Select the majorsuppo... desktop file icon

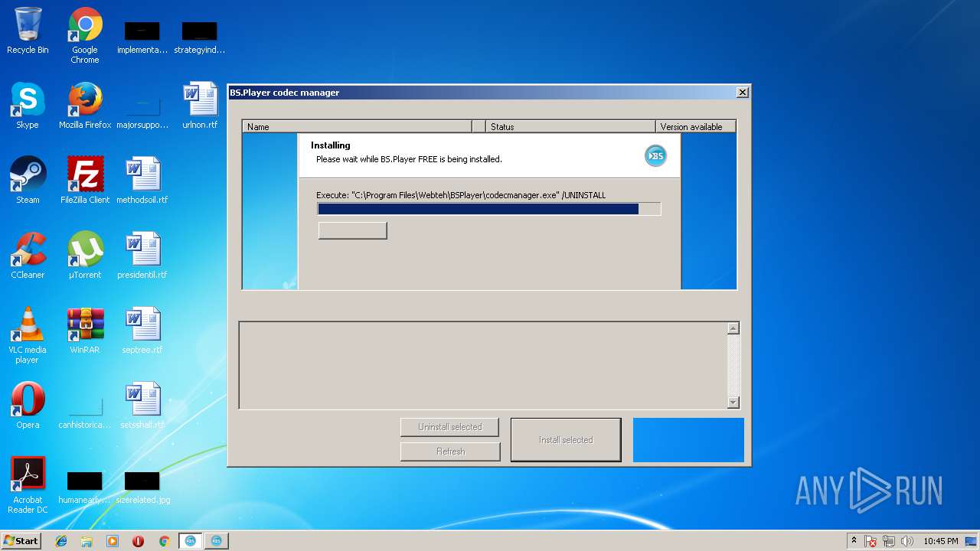click(x=142, y=112)
